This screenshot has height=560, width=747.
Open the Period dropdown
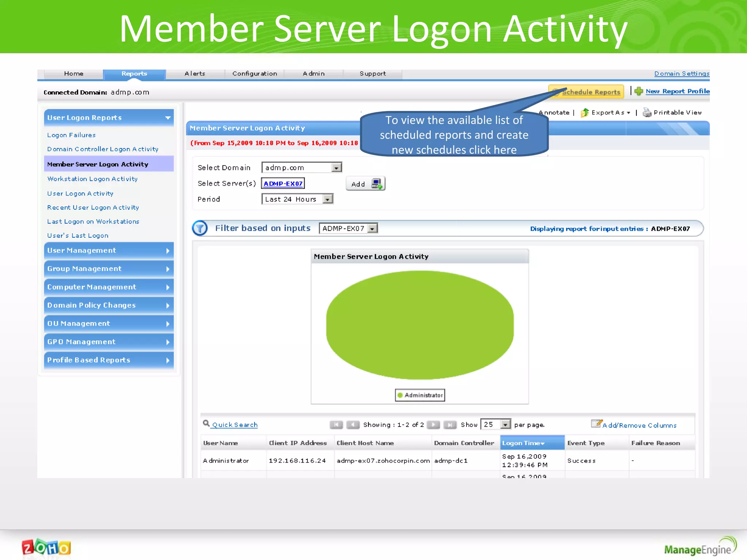point(297,199)
